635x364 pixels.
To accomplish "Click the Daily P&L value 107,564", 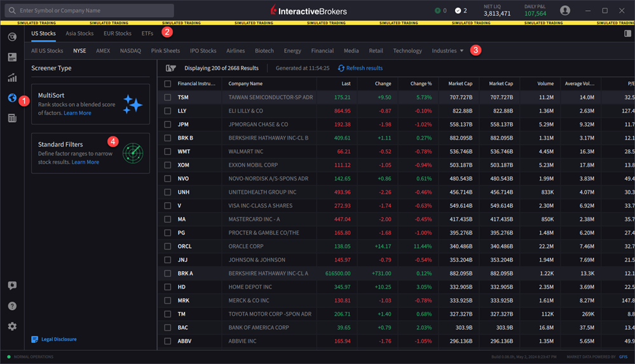I will coord(535,14).
